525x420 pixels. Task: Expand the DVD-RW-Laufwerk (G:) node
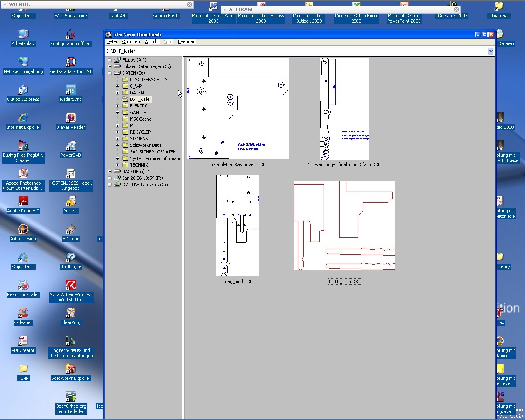tap(110, 185)
